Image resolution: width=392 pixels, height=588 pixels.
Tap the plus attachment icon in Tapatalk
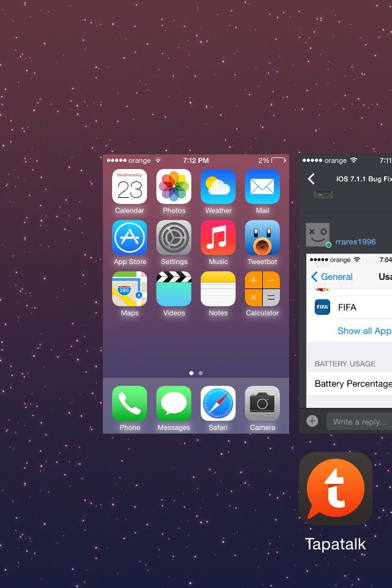[312, 421]
